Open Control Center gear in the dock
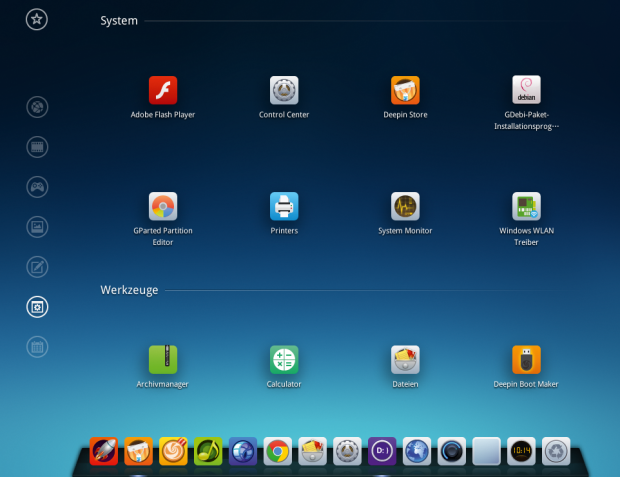 tap(347, 451)
